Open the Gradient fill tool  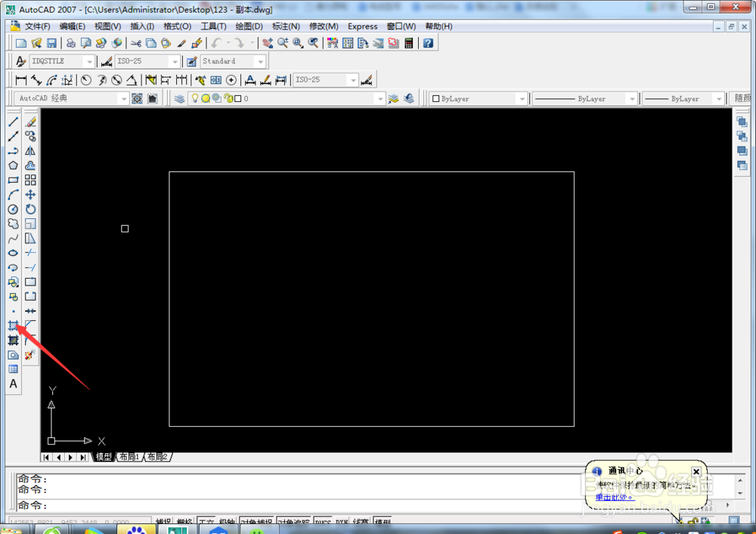[x=13, y=341]
